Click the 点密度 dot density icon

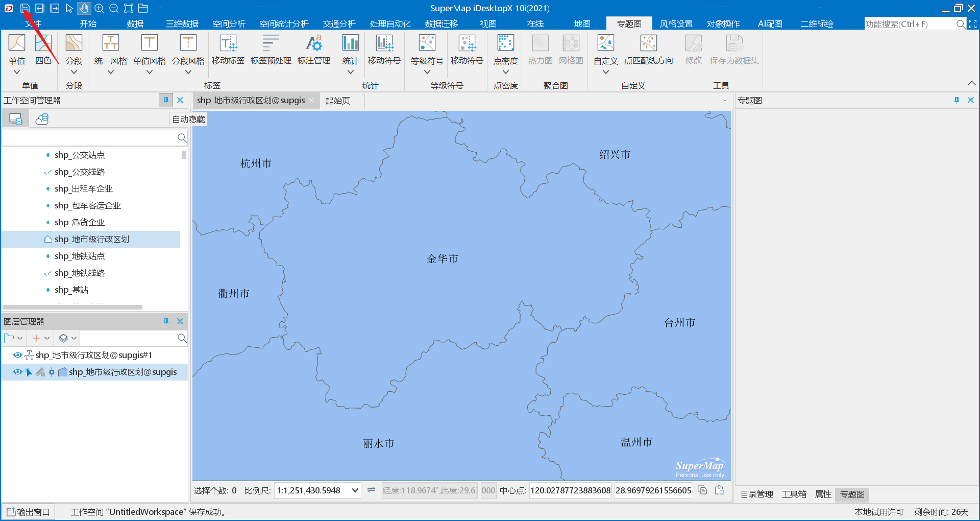tap(506, 43)
